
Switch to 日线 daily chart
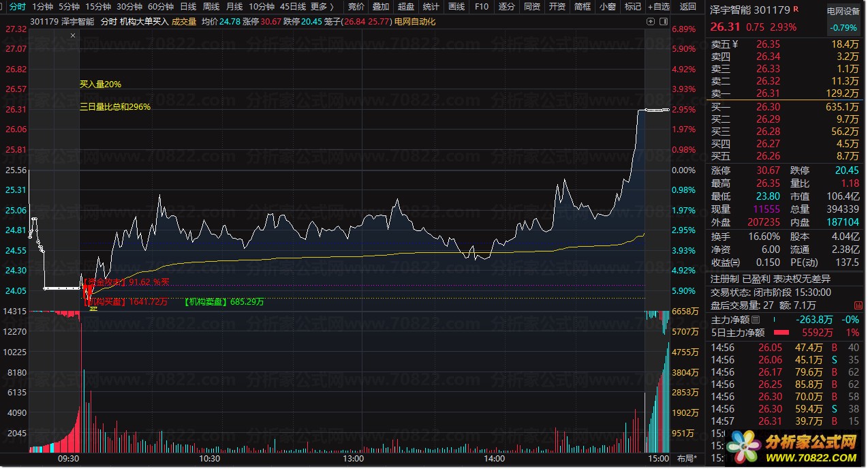click(188, 7)
